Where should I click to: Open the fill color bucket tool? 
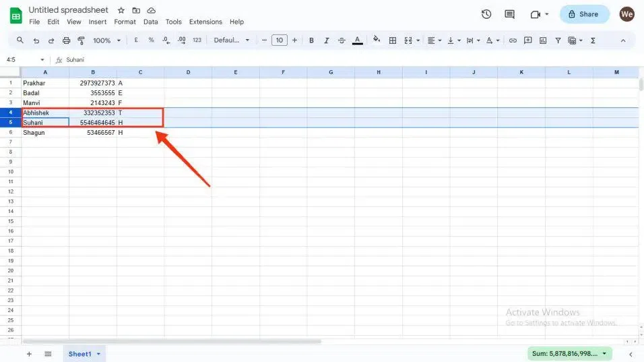(x=376, y=40)
